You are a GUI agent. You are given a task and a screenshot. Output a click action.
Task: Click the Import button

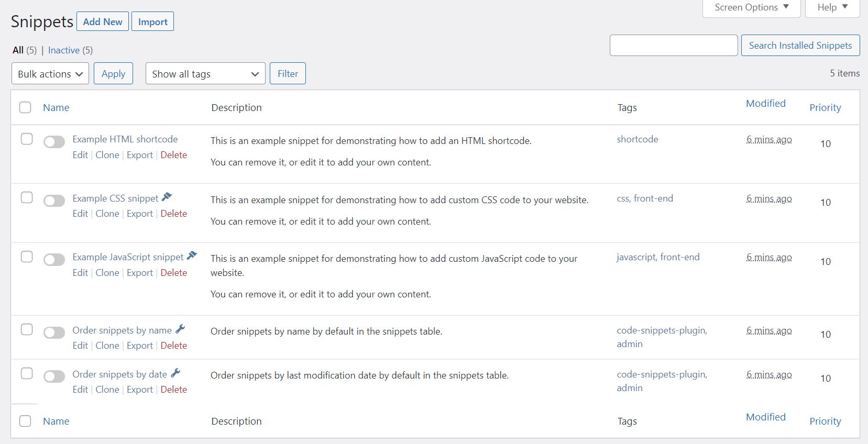[x=152, y=22]
